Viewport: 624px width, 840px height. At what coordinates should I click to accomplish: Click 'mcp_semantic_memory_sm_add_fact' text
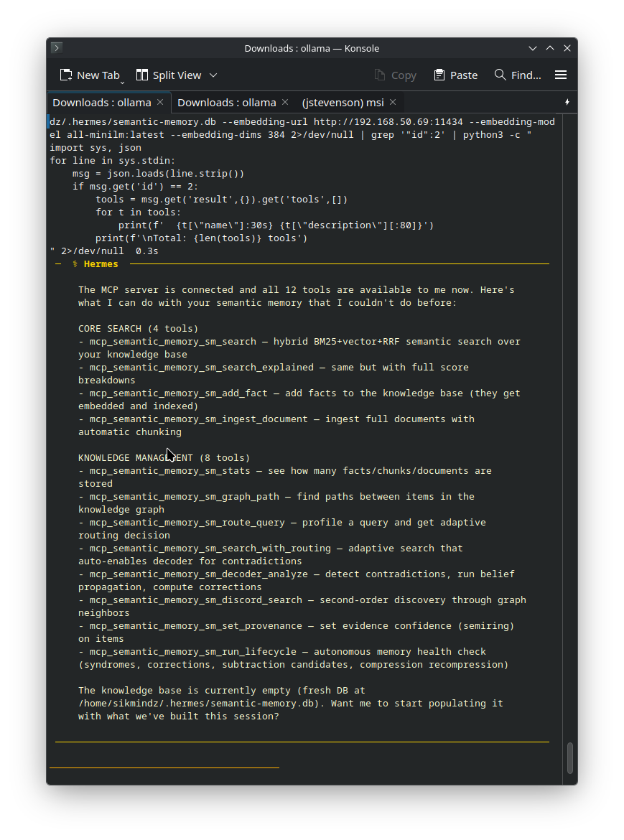[178, 393]
